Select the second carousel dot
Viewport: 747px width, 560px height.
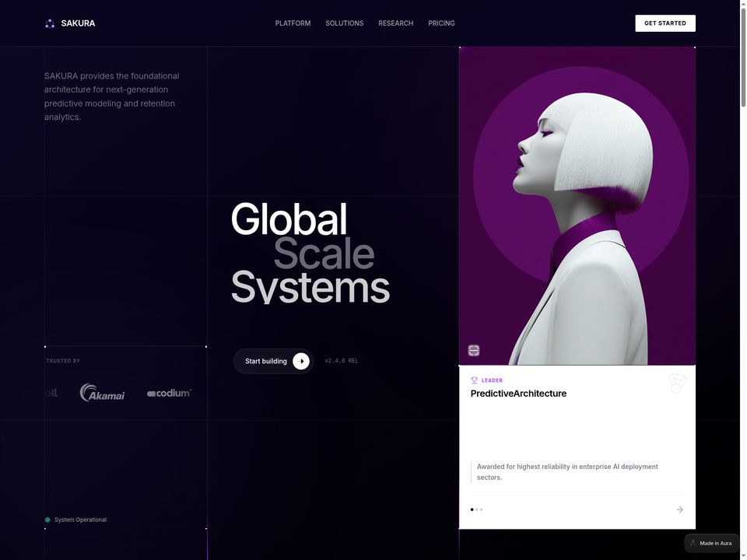pos(476,509)
